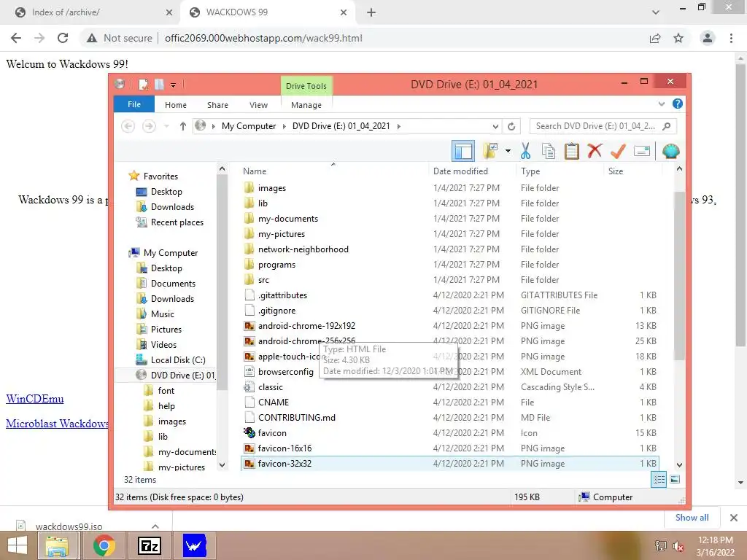Select Music under My Computer
Viewport: 747px width, 560px height.
coord(163,314)
